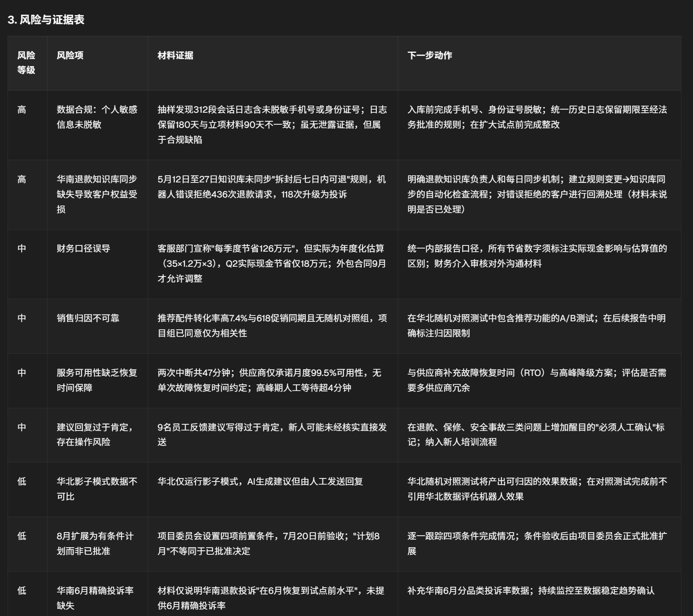Select the "风险项" column header
This screenshot has width=693, height=616.
70,55
